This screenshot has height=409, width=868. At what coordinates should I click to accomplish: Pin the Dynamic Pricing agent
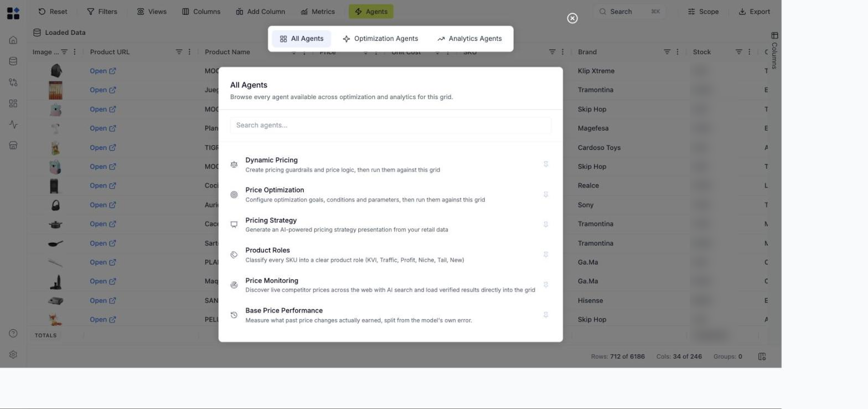tap(546, 164)
